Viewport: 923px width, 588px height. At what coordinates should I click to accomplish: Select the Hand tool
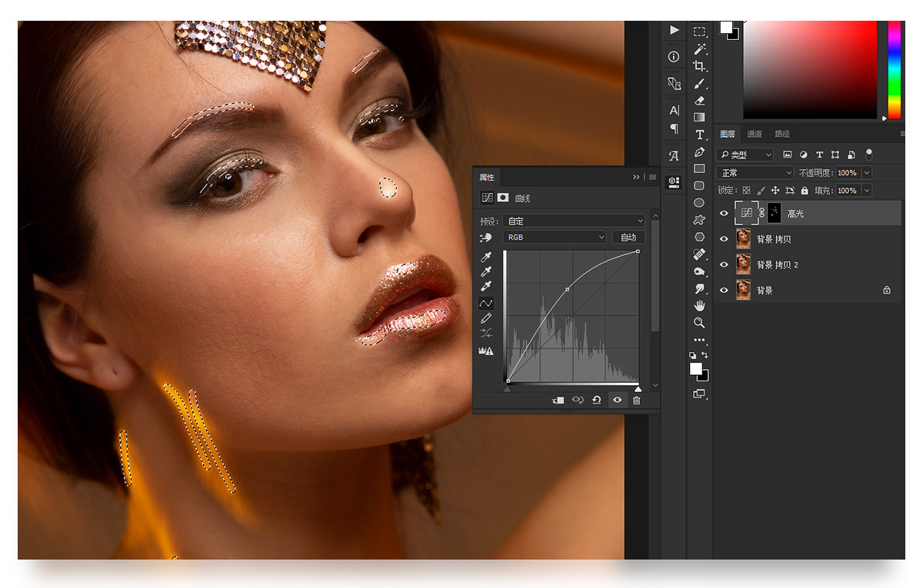pyautogui.click(x=699, y=305)
